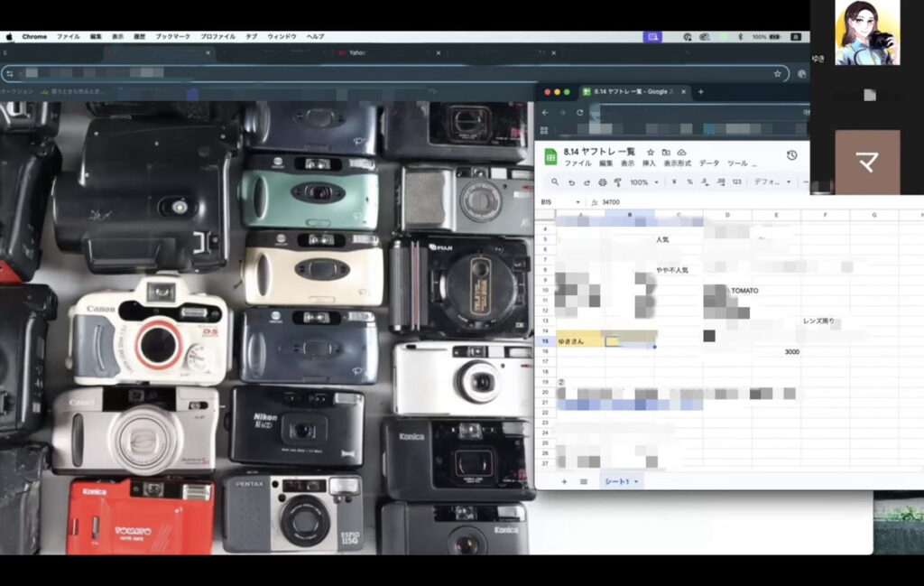This screenshot has width=924, height=586.
Task: Open the all sheets list button
Action: [584, 482]
